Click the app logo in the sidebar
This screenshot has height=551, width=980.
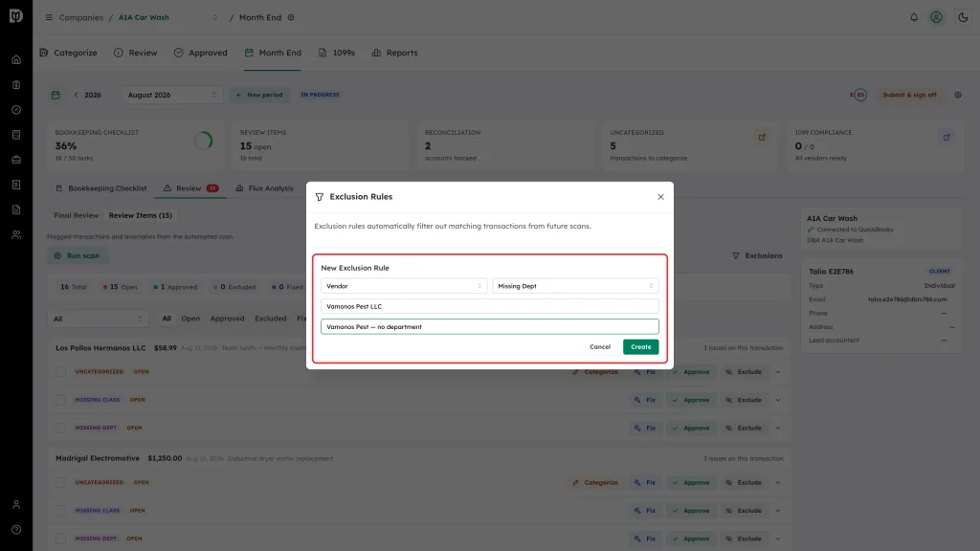point(16,15)
